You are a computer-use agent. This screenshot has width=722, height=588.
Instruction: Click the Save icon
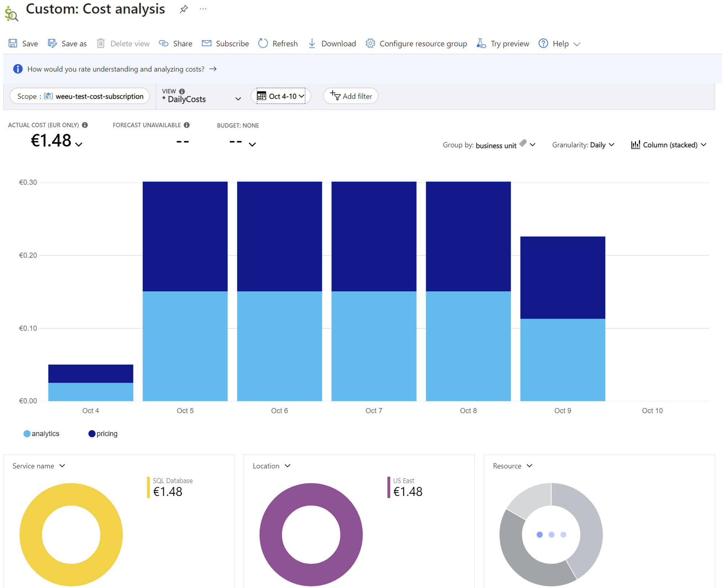[13, 43]
